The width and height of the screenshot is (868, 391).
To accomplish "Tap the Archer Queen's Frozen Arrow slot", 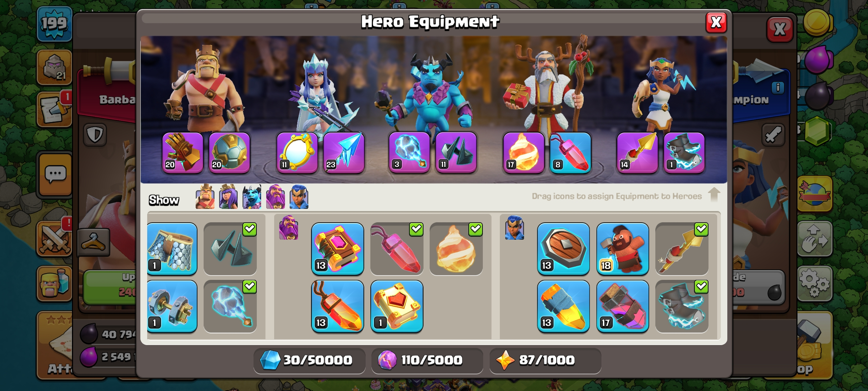I will click(x=344, y=152).
